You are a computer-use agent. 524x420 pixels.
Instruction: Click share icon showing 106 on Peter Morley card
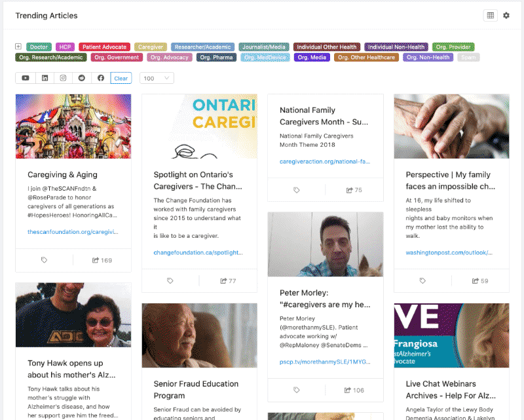tap(354, 390)
